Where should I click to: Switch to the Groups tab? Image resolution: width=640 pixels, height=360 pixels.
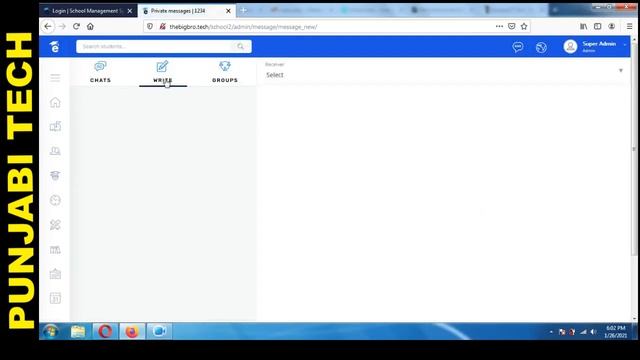click(x=225, y=72)
